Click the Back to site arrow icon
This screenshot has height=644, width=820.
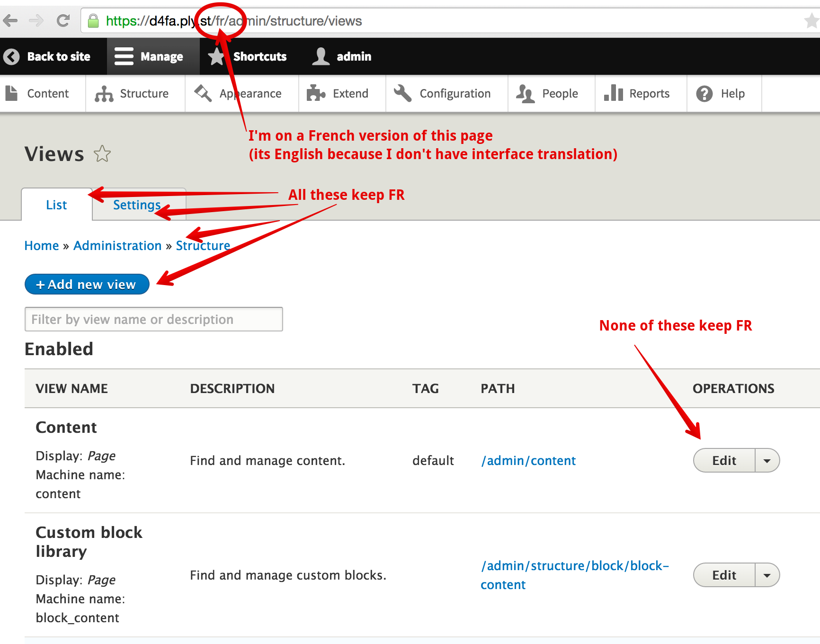[x=12, y=57]
